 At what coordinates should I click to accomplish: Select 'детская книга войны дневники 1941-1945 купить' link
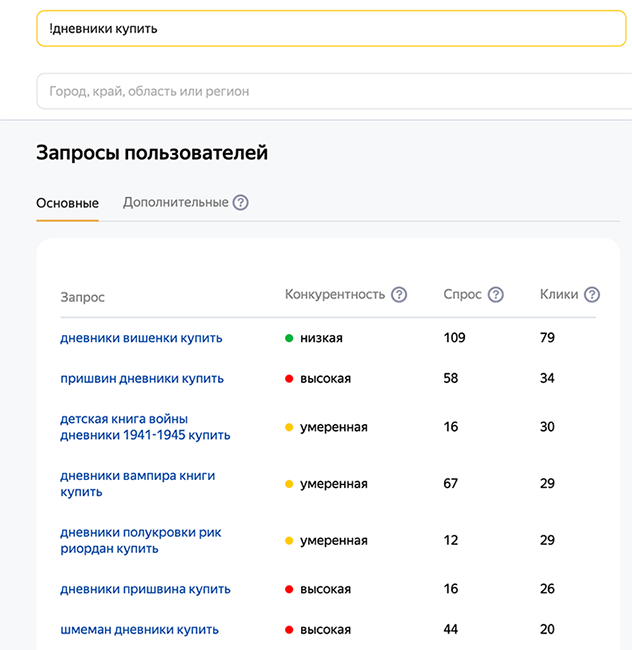(145, 427)
